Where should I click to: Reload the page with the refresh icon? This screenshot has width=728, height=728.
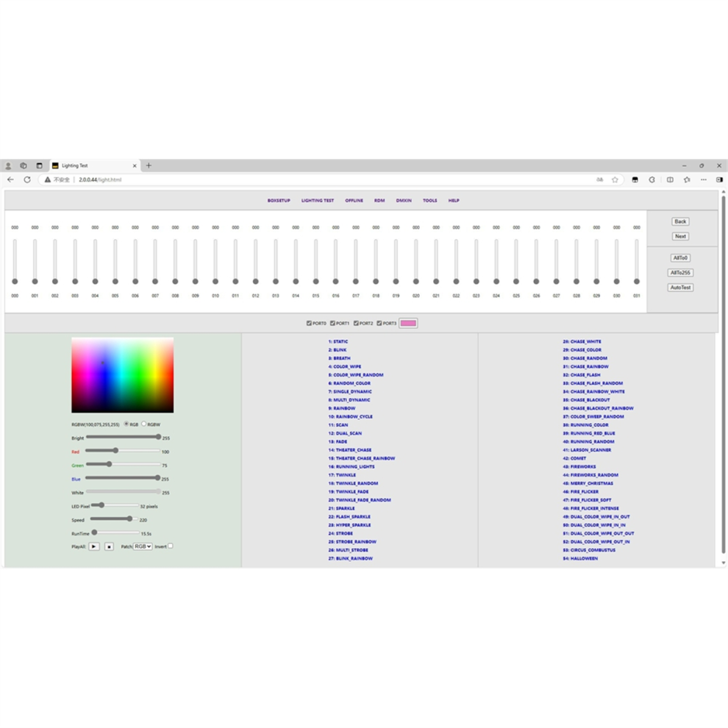[27, 179]
